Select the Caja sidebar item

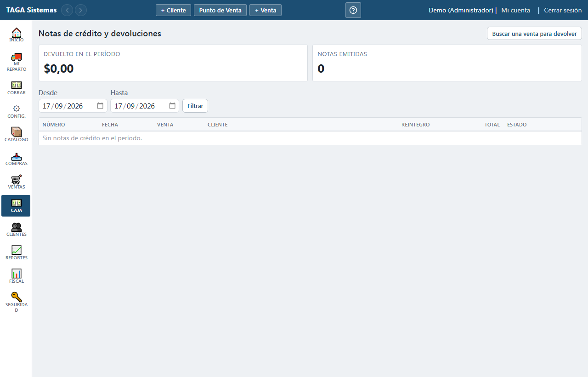tap(16, 206)
